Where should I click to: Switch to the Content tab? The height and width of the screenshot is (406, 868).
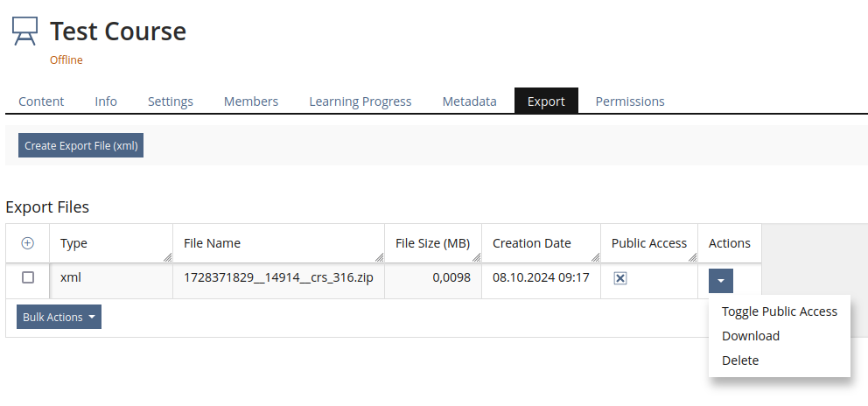[41, 101]
